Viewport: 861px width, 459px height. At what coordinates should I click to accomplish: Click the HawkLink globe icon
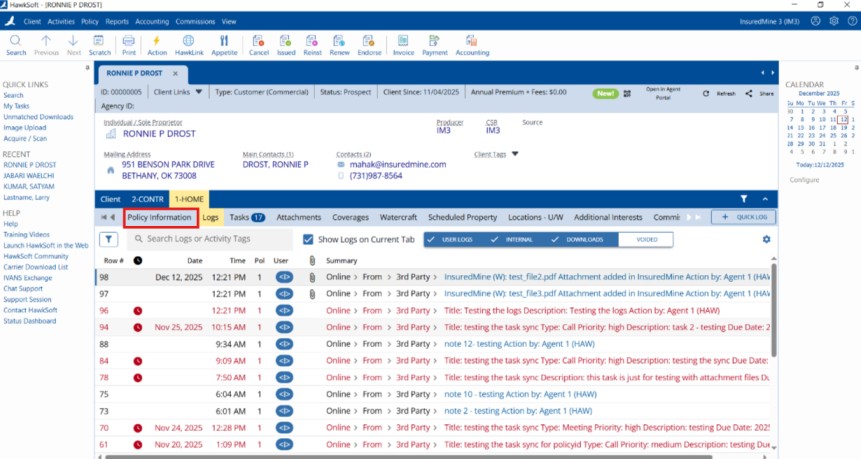click(x=188, y=42)
